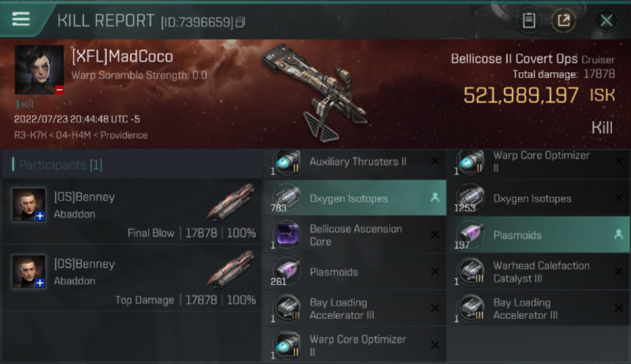Viewport: 631px width, 364px height.
Task: Select the Auxiliary Thrusters II item icon
Action: 287,162
